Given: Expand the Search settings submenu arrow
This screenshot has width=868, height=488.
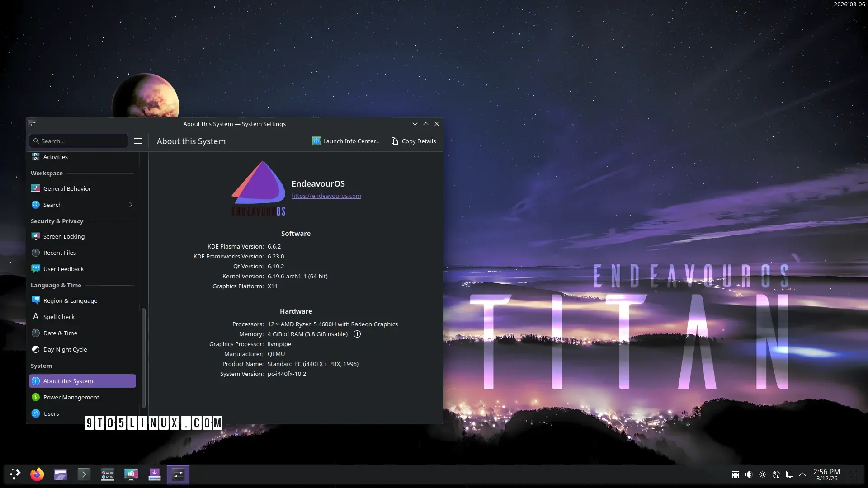Looking at the screenshot, I should pos(131,205).
